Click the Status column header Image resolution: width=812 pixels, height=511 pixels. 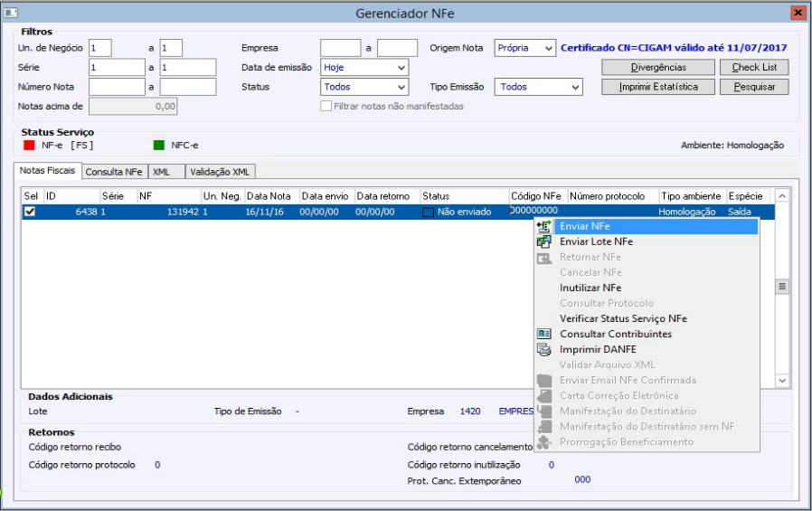click(x=465, y=196)
